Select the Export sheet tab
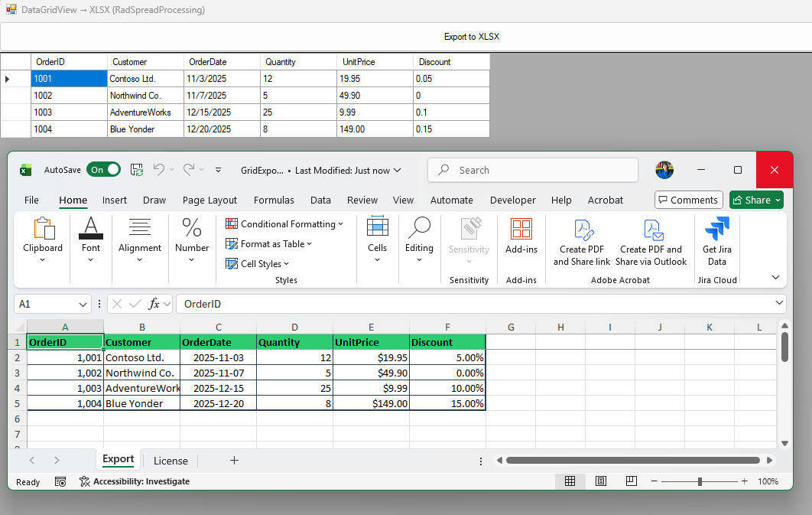The image size is (812, 515). [x=118, y=459]
